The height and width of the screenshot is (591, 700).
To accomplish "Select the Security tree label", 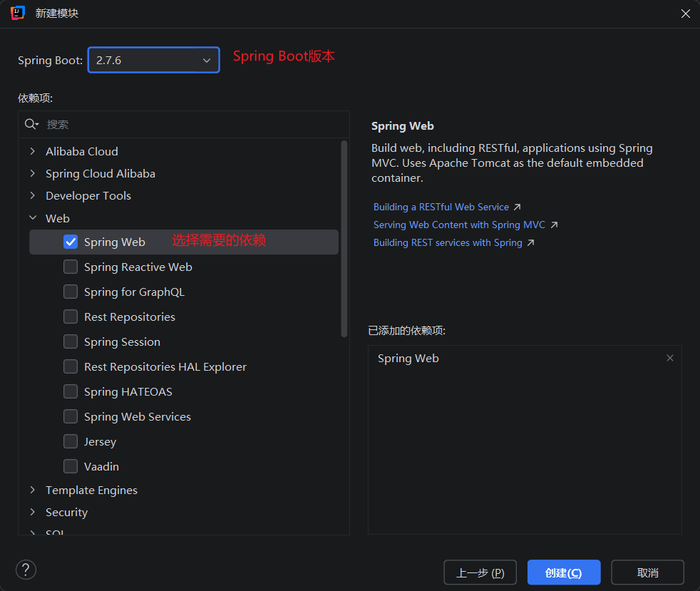I will pos(66,513).
